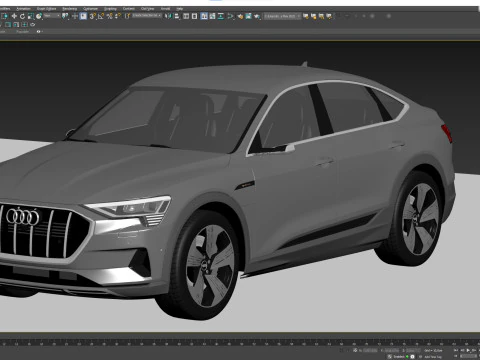Toggle the Spinner Snap icon
This screenshot has height=360, width=480.
[118, 16]
